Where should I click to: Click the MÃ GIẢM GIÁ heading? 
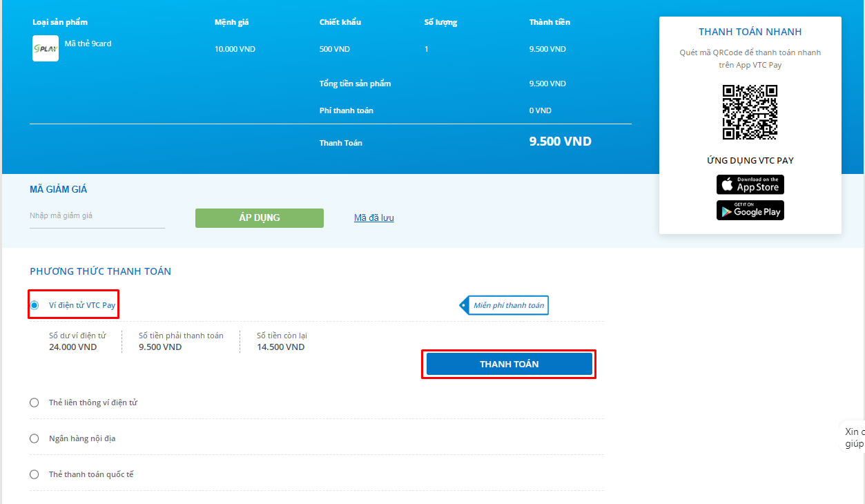pos(58,189)
